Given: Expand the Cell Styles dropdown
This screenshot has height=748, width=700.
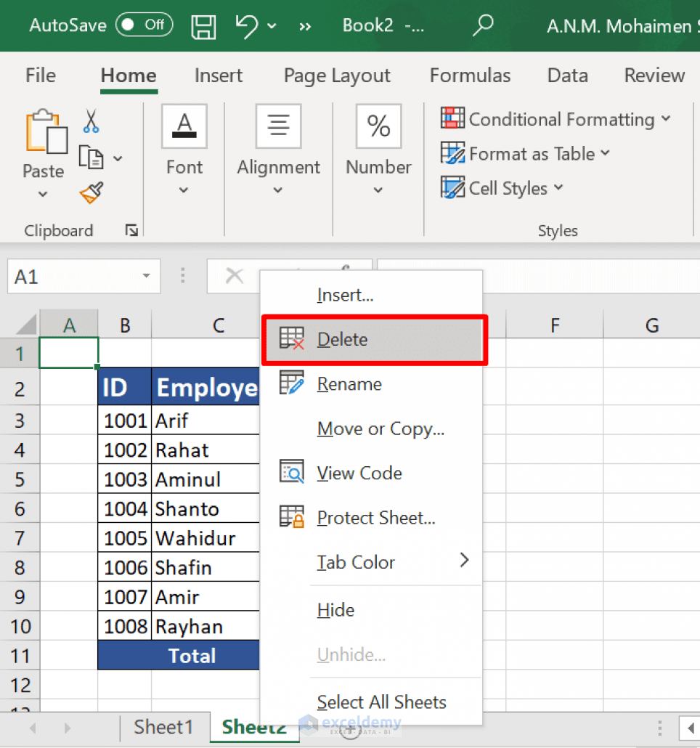Looking at the screenshot, I should 559,188.
